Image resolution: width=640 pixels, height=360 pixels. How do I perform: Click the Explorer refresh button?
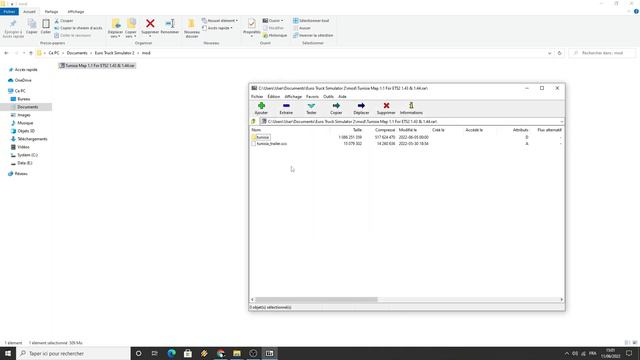click(560, 53)
